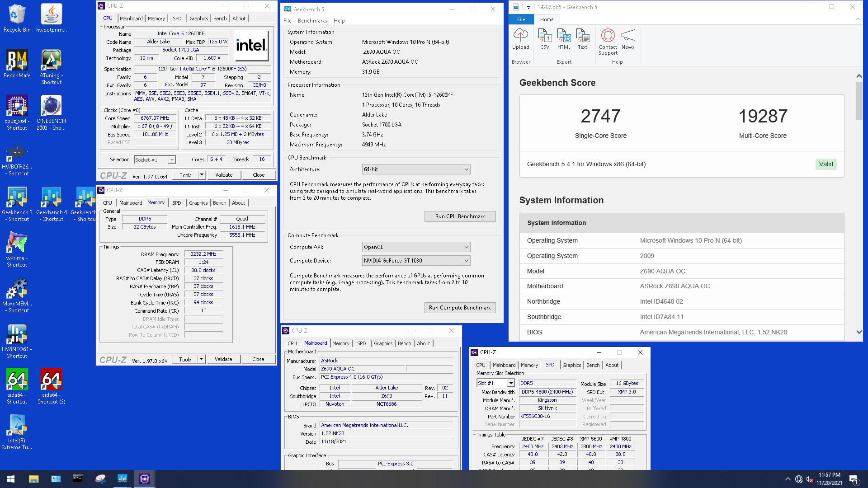868x488 pixels.
Task: Open the Recycle Bin desktop icon
Action: pos(17,18)
